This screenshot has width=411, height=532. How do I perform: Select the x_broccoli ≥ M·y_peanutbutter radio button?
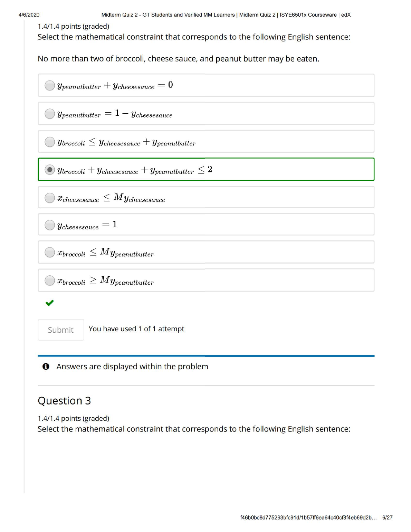pos(50,281)
